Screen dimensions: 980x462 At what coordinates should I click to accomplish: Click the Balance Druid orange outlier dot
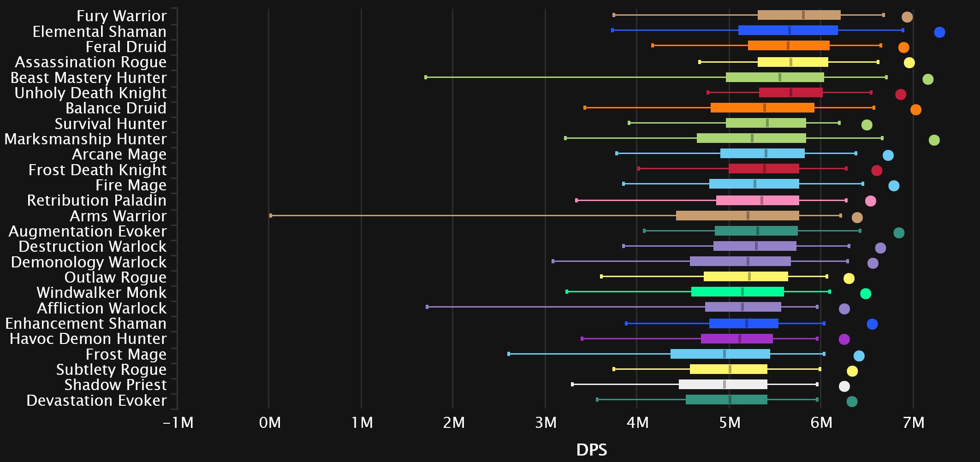915,110
